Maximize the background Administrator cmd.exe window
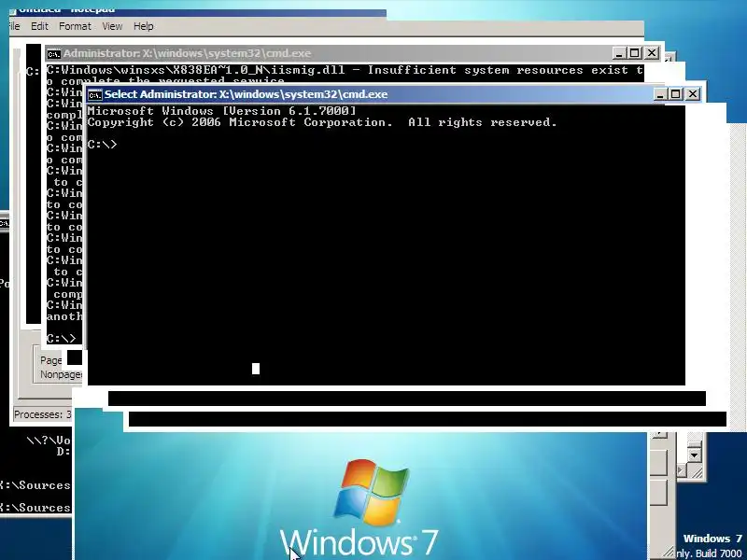Viewport: 747px width, 560px height. click(x=635, y=53)
